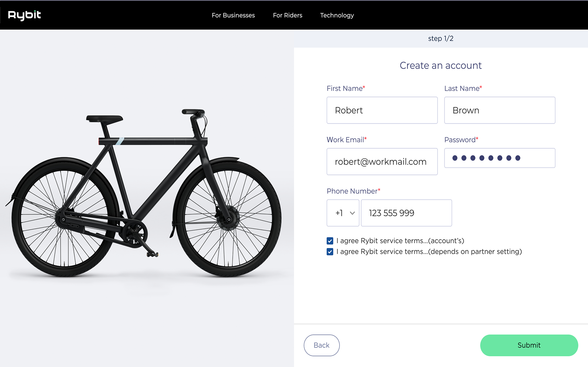The height and width of the screenshot is (367, 588).
Task: Click the chevron arrow beside +1
Action: pyautogui.click(x=352, y=213)
